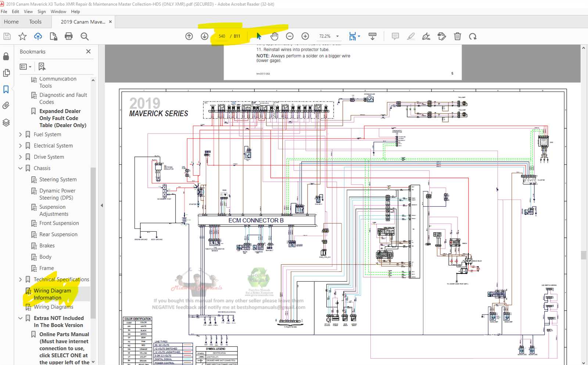
Task: Show the page thumbnails panel
Action: [x=6, y=73]
